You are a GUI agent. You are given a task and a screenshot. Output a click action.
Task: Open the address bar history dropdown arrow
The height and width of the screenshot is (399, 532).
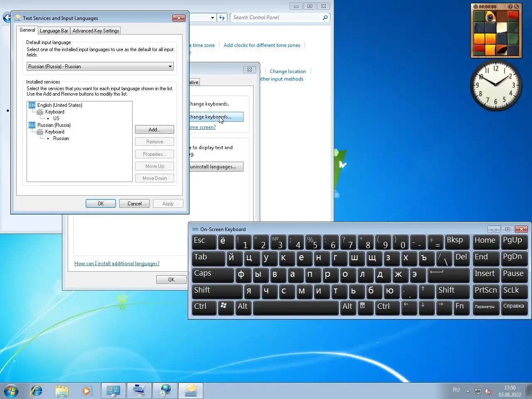click(212, 17)
